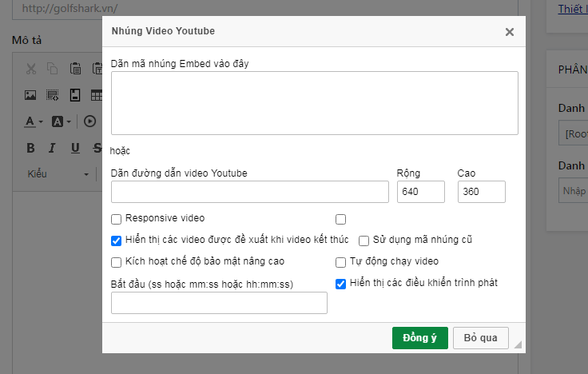Open the Kiểu style dropdown

58,174
